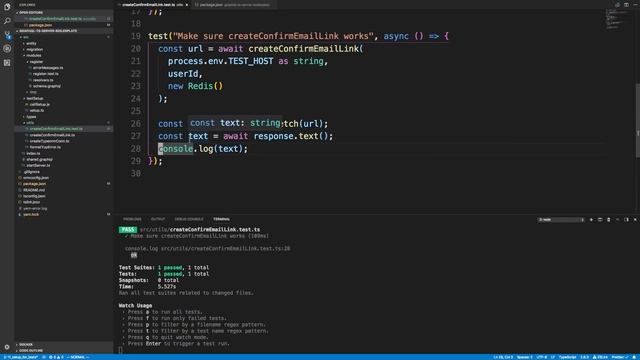Collapse the register folder

[36, 62]
